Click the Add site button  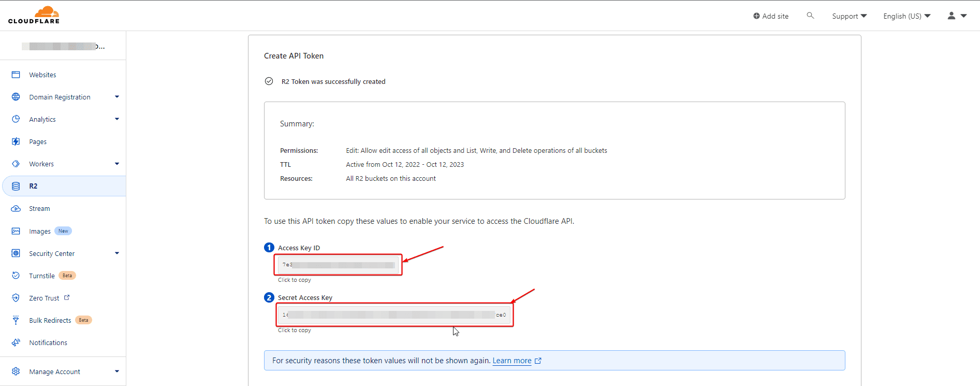tap(771, 16)
